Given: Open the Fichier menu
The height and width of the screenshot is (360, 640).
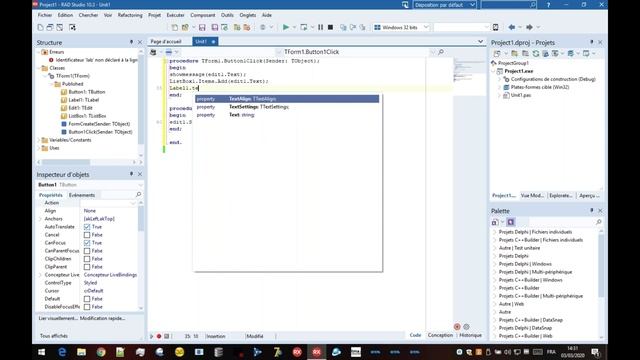Looking at the screenshot, I should coord(45,15).
